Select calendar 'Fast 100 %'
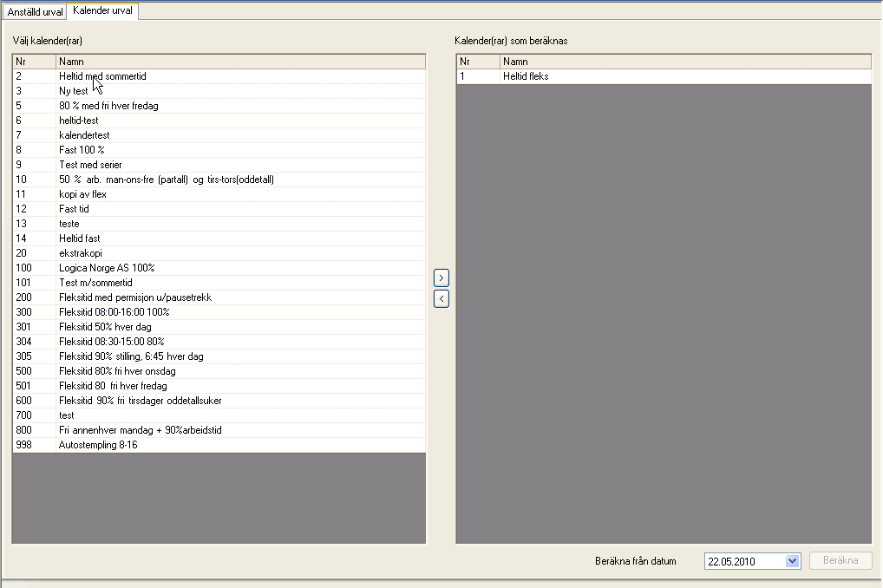The width and height of the screenshot is (883, 588). 219,150
